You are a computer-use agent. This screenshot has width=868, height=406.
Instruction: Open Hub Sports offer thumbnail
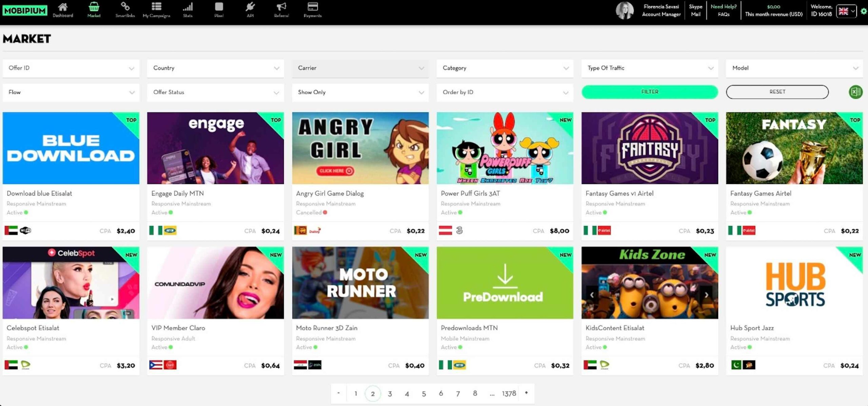(x=794, y=283)
